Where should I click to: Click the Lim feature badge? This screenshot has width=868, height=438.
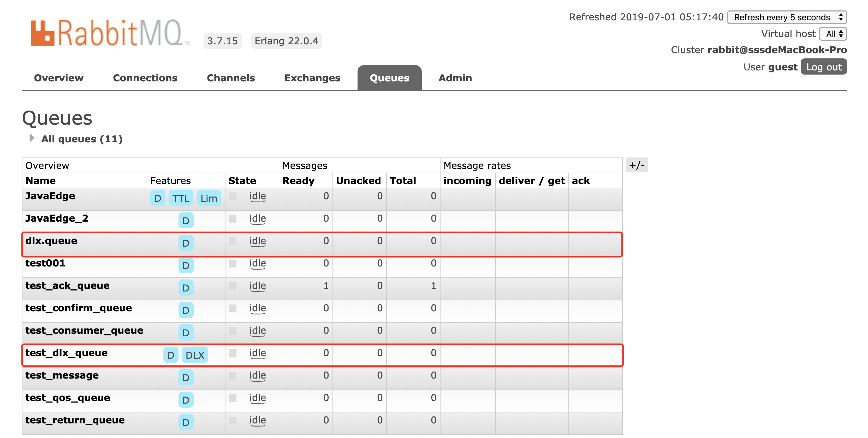pyautogui.click(x=209, y=198)
